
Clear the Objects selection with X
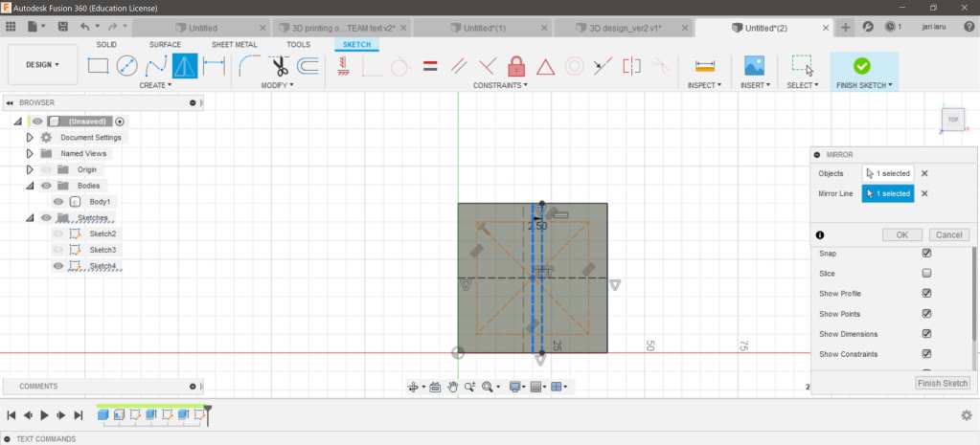(924, 173)
